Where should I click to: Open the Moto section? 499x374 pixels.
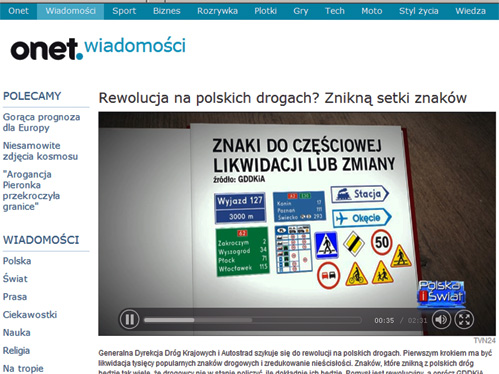point(372,11)
